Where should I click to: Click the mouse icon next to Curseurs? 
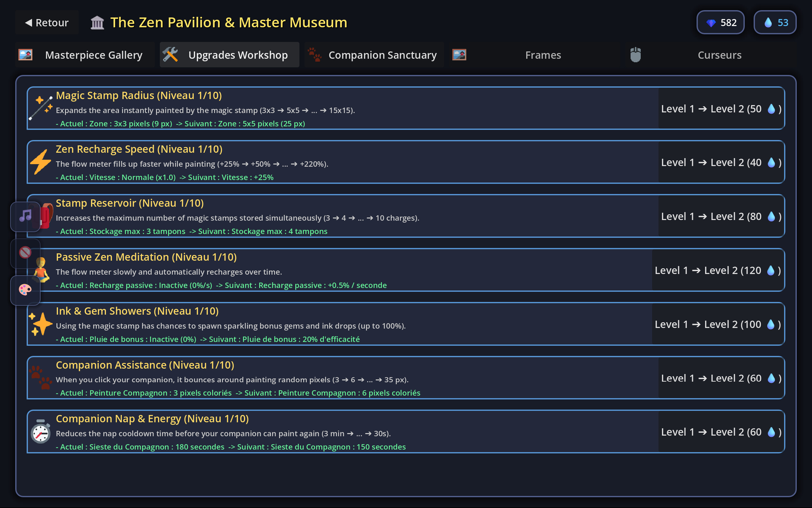[636, 55]
